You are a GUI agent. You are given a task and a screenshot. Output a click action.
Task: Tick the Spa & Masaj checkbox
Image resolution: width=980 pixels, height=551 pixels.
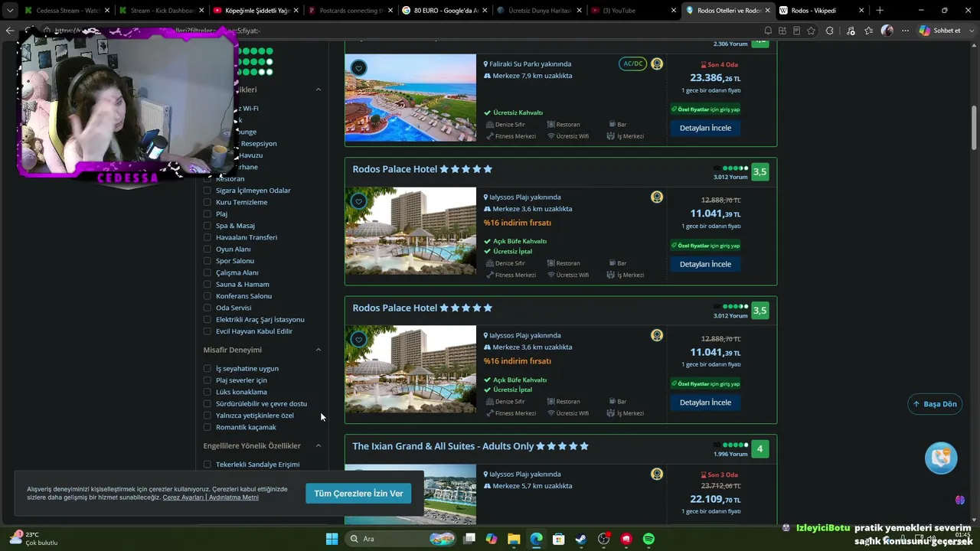(207, 226)
